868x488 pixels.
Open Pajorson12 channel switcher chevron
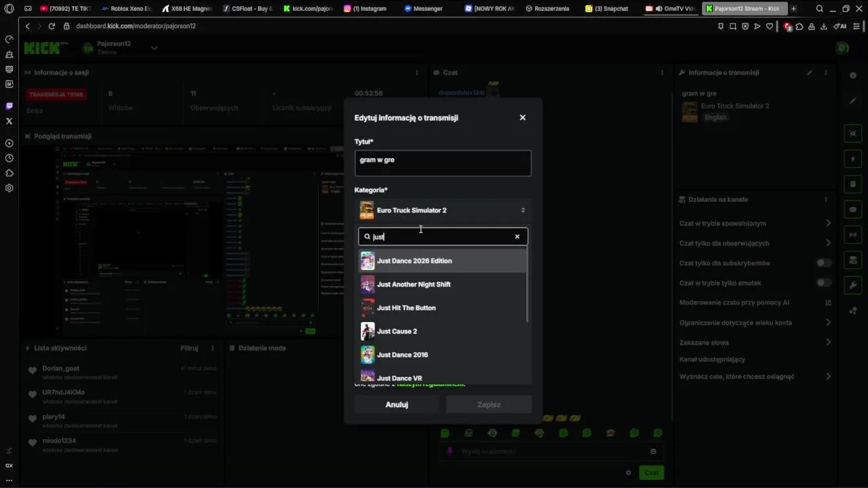click(x=154, y=47)
